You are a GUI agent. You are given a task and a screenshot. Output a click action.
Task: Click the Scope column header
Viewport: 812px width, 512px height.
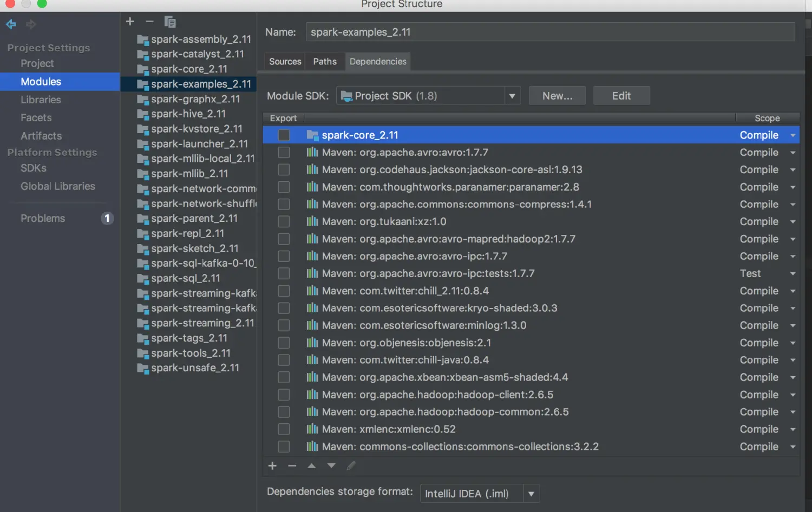[x=767, y=118]
